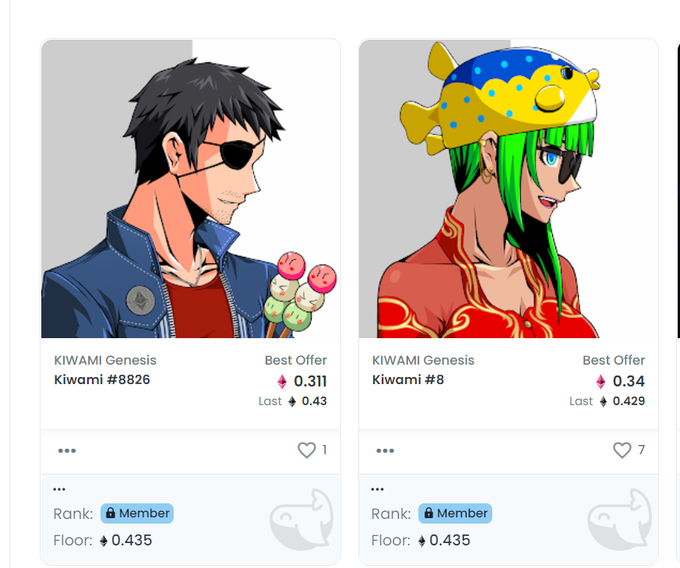Click the pink Ethereum icon beside 0.34
The width and height of the screenshot is (680, 568).
click(601, 382)
